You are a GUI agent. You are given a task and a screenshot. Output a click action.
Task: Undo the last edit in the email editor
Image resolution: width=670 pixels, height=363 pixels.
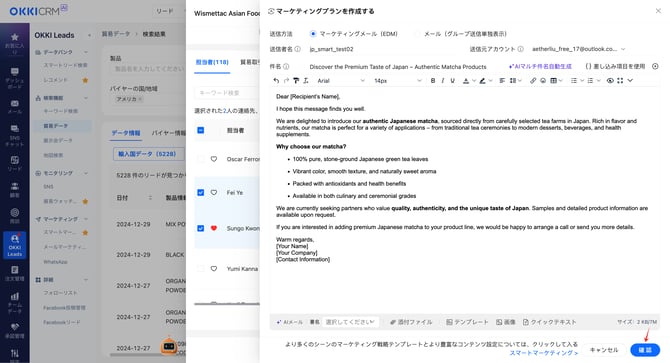tap(276, 80)
